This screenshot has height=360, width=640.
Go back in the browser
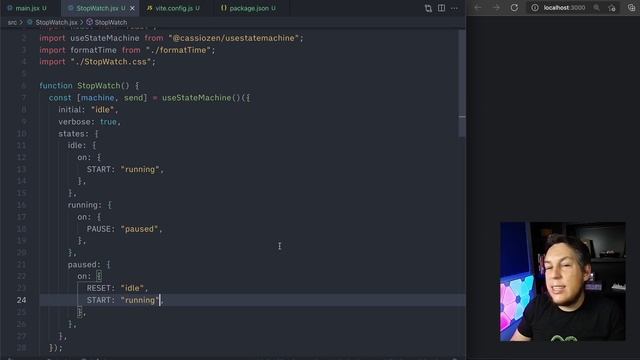(x=478, y=8)
